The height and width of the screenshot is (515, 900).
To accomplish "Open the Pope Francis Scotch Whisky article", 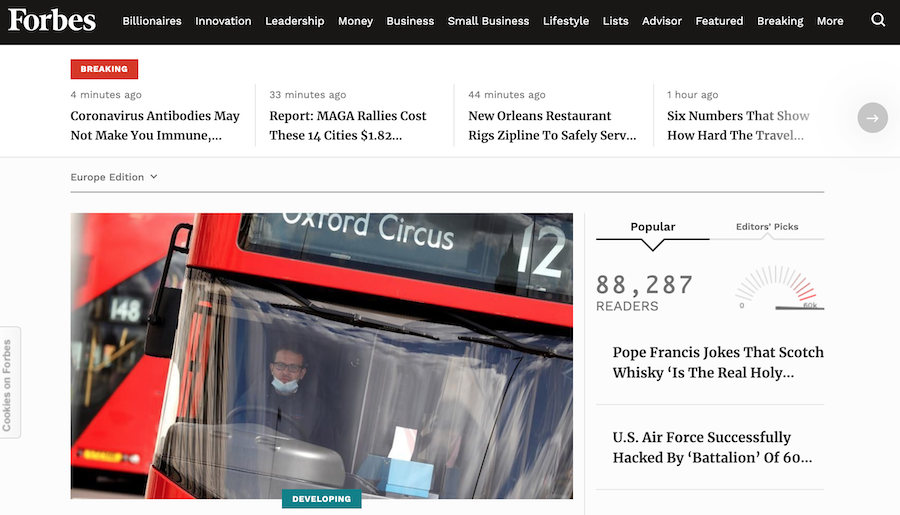I will (x=718, y=362).
